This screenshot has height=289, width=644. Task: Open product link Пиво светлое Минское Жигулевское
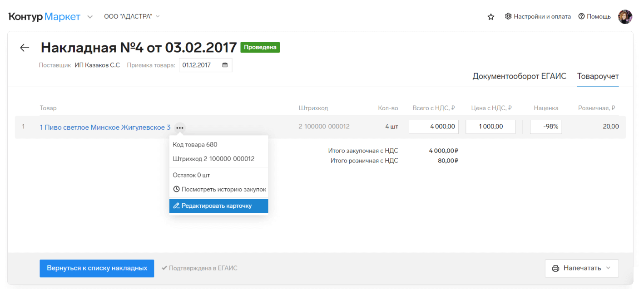[105, 127]
